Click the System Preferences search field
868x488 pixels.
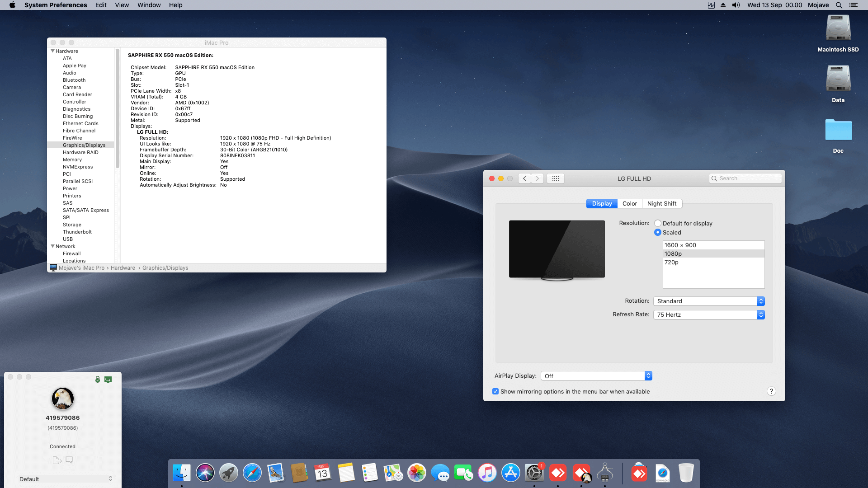point(745,178)
